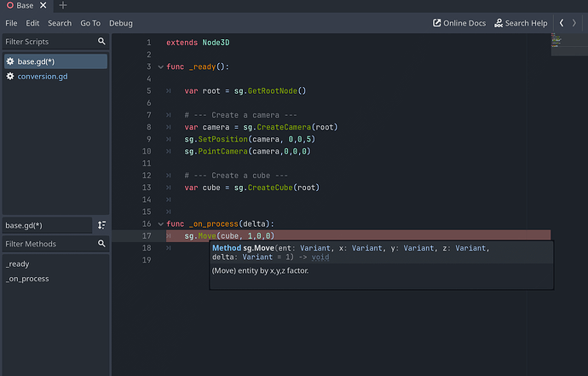Click the code minimap preview
This screenshot has width=588, height=376.
(x=569, y=44)
